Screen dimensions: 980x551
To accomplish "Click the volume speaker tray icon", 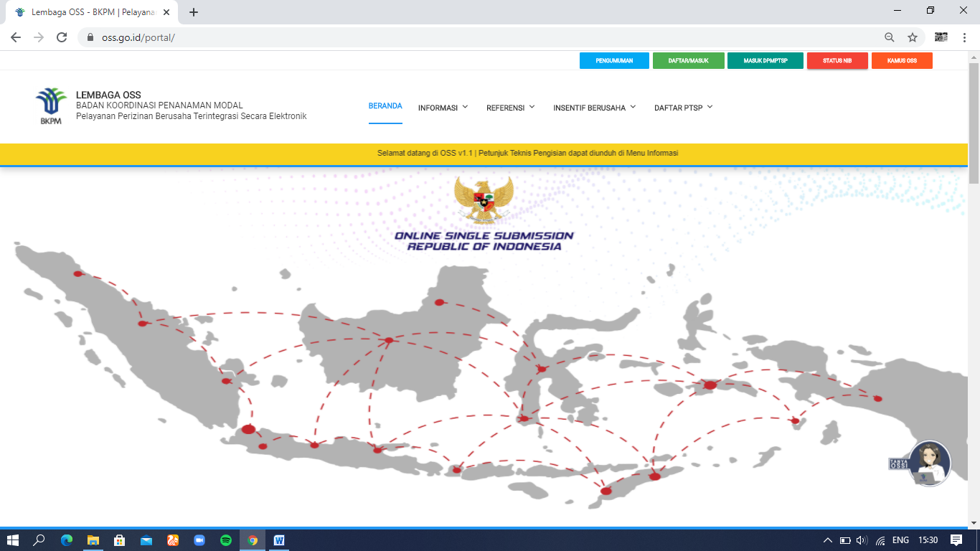I will [x=862, y=540].
